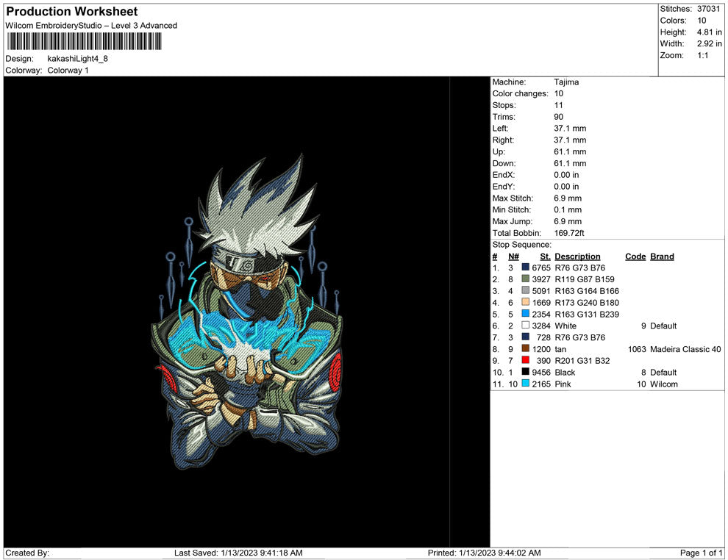Click the Machine Tajima entry
This screenshot has height=560, width=728.
point(566,82)
